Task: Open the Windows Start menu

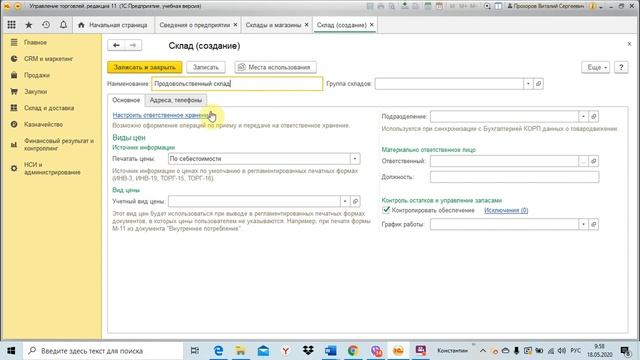Action: click(11, 351)
